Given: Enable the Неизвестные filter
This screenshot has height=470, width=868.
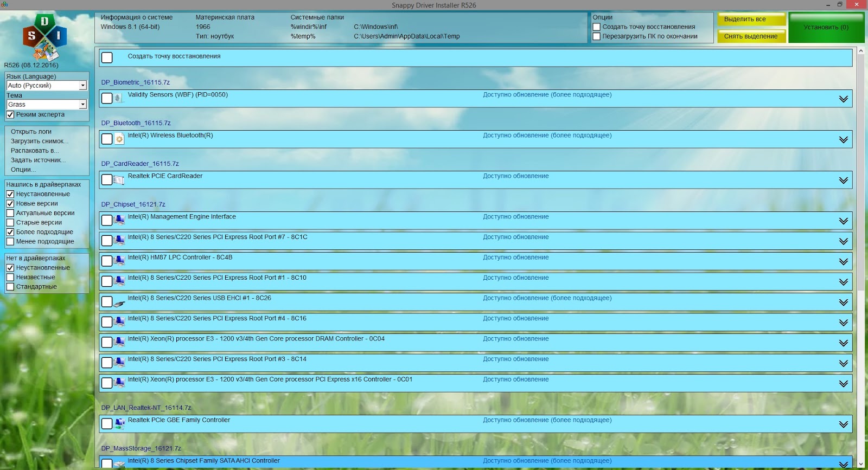Looking at the screenshot, I should 10,277.
